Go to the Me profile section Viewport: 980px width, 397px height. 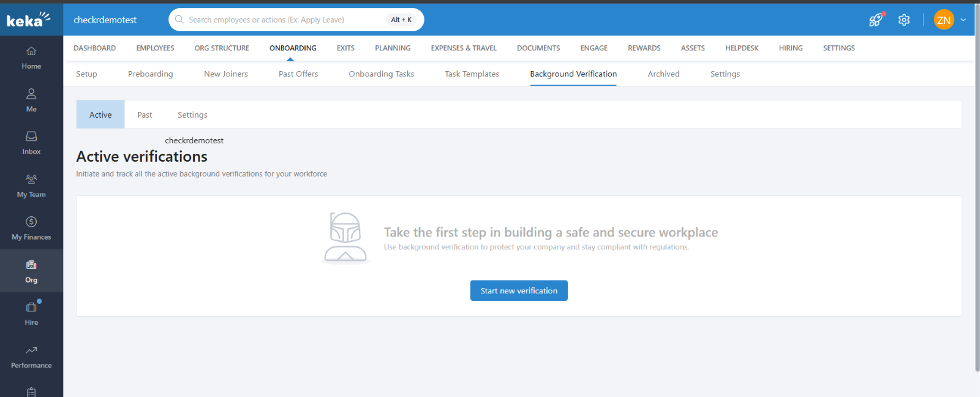(31, 100)
